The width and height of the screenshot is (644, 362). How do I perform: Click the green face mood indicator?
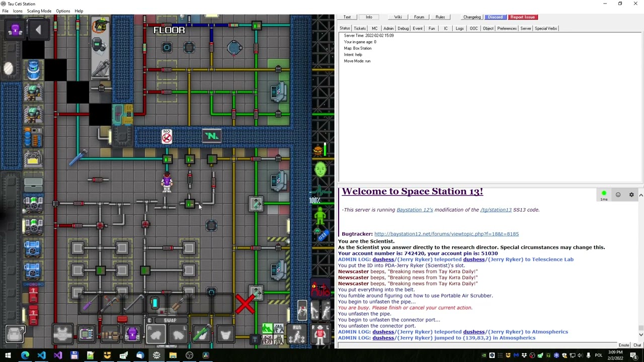coord(320,170)
